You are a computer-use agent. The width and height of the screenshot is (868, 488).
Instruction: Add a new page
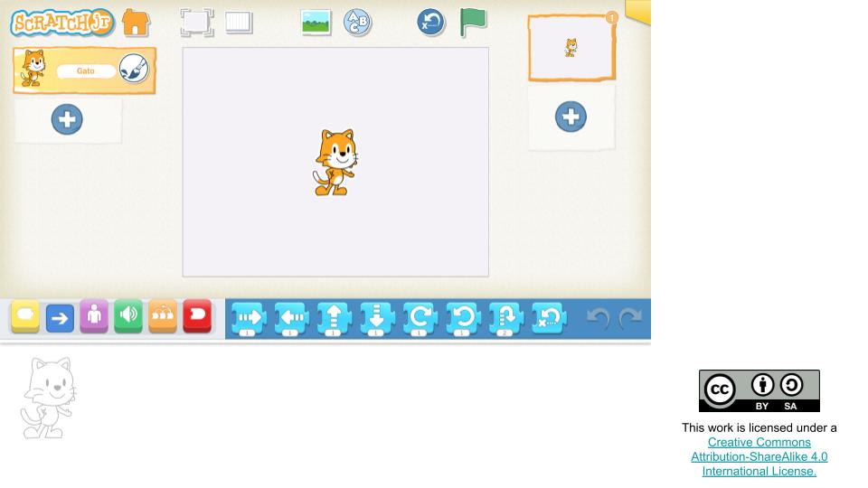tap(571, 117)
